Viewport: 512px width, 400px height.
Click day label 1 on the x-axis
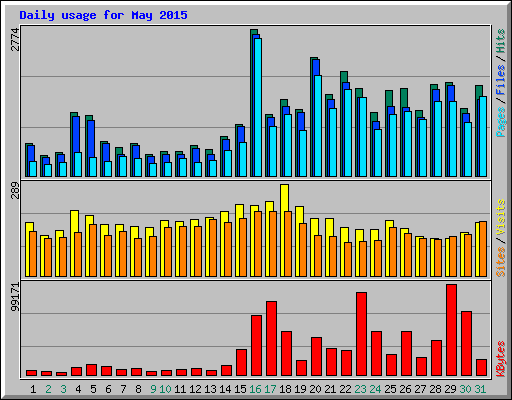(33, 389)
